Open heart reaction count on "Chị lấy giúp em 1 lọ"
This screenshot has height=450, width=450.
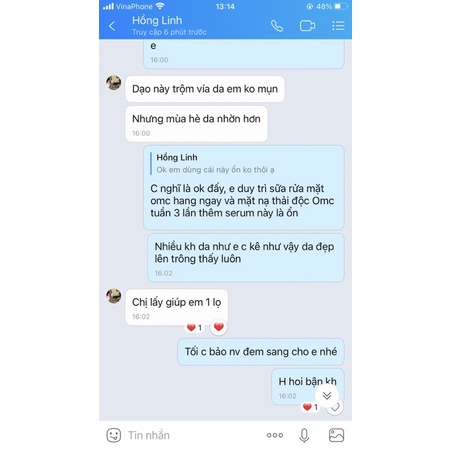194,328
